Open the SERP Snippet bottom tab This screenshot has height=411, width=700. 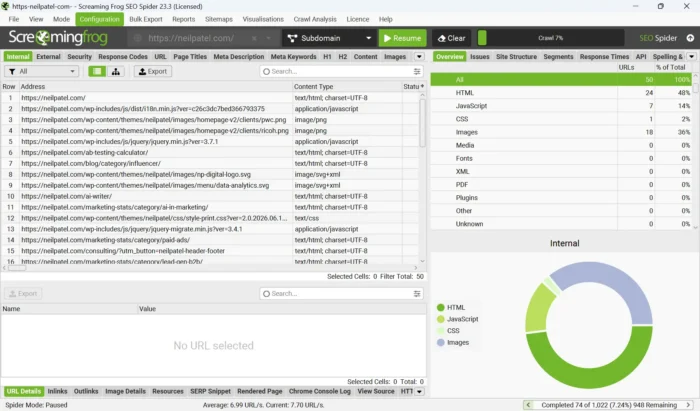[210, 391]
